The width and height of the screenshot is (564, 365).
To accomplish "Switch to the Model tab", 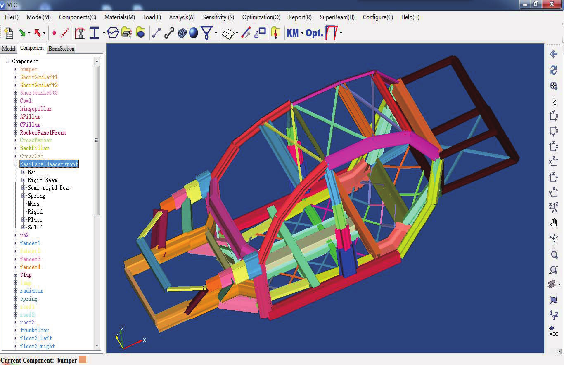I will coord(8,48).
